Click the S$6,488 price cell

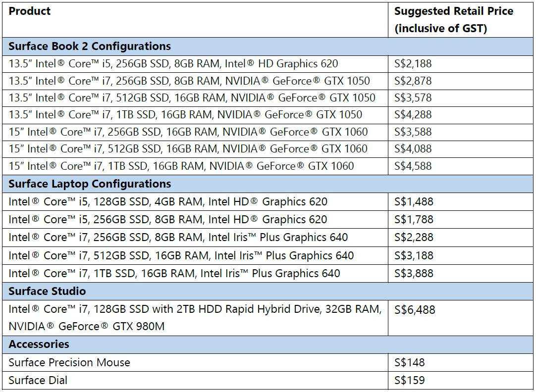point(415,310)
